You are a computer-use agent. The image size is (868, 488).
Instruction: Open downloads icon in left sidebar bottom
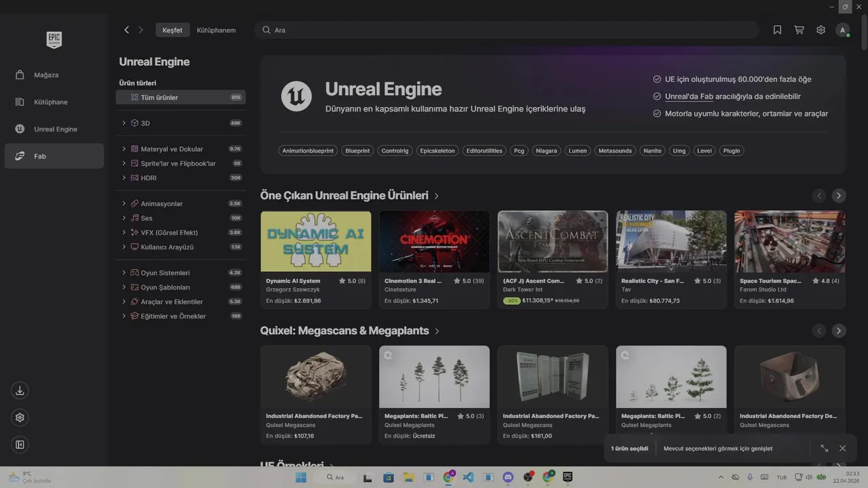pyautogui.click(x=20, y=390)
